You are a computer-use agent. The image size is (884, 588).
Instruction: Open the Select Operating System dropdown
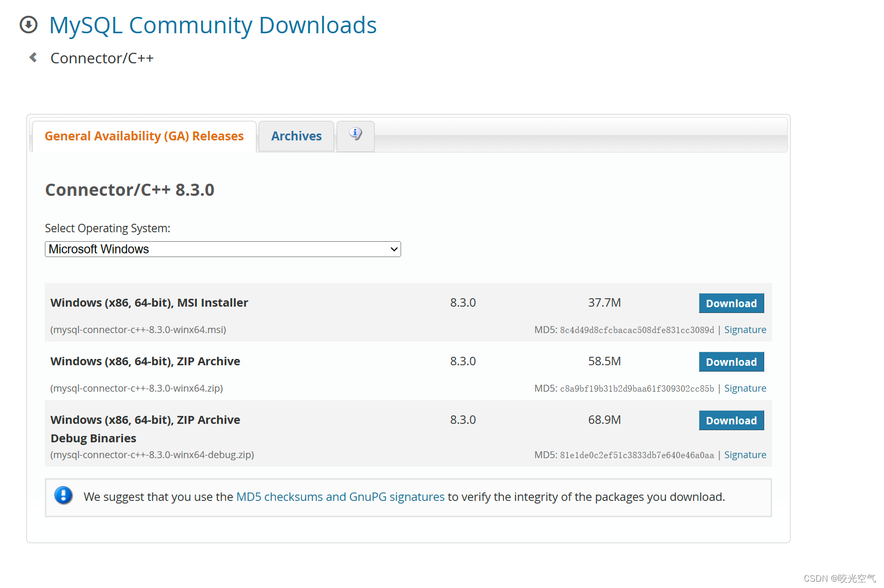(223, 249)
